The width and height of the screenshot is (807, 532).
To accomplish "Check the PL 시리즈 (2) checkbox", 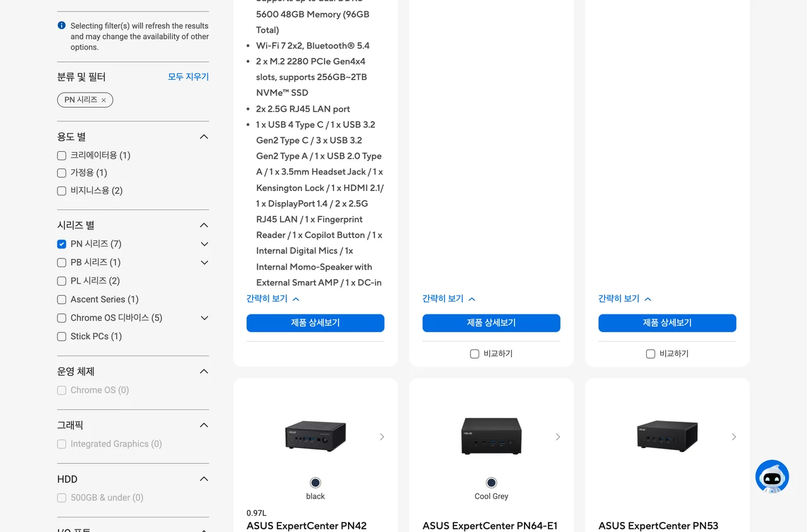I will 62,281.
